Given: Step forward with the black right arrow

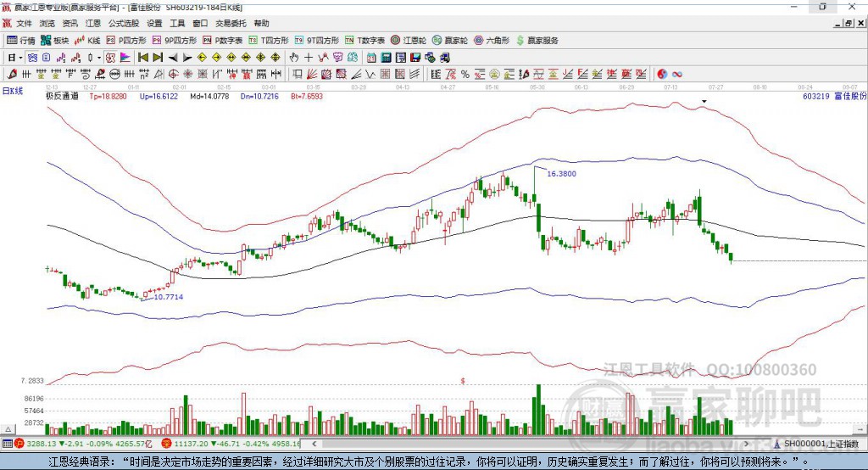Looking at the screenshot, I should point(187,58).
